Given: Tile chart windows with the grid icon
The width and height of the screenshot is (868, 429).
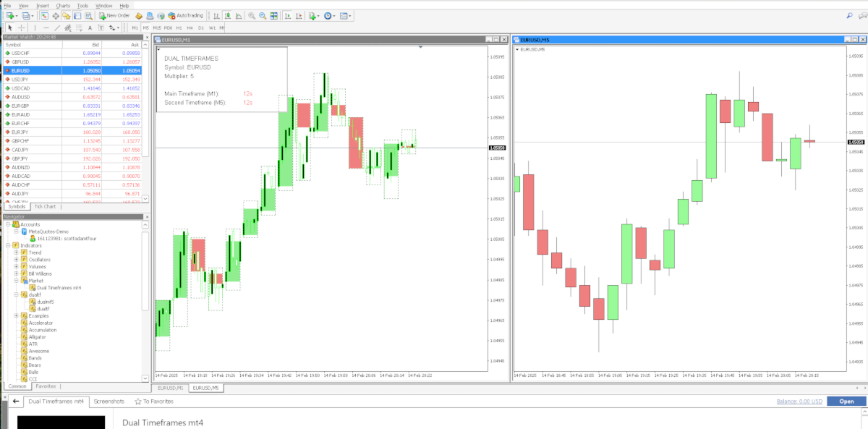Looking at the screenshot, I should 273,15.
